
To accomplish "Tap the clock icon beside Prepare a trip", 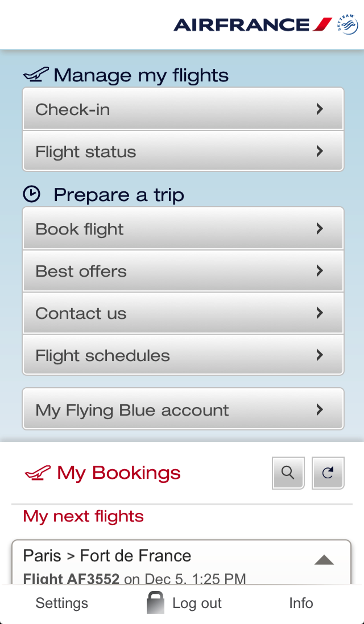I will click(x=32, y=195).
